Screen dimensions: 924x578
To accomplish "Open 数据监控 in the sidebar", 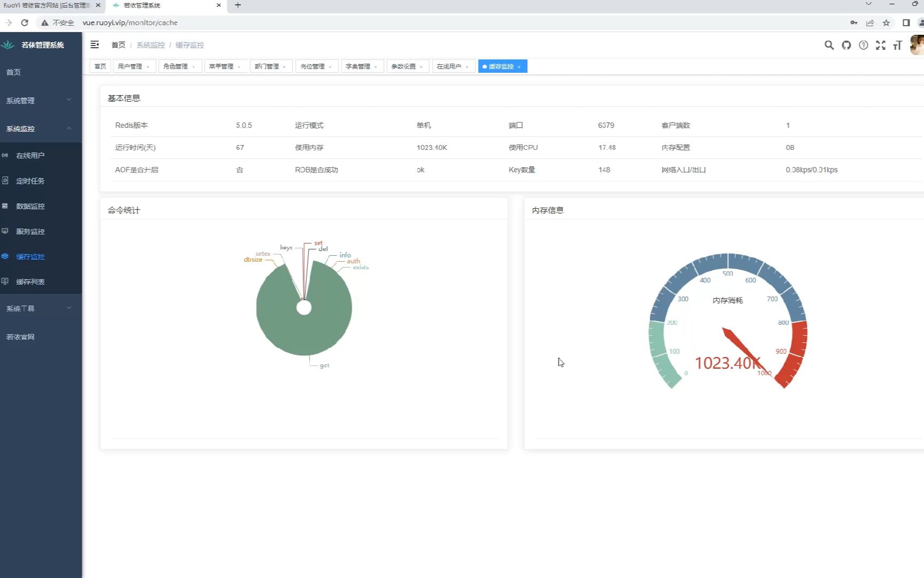I will pyautogui.click(x=41, y=206).
